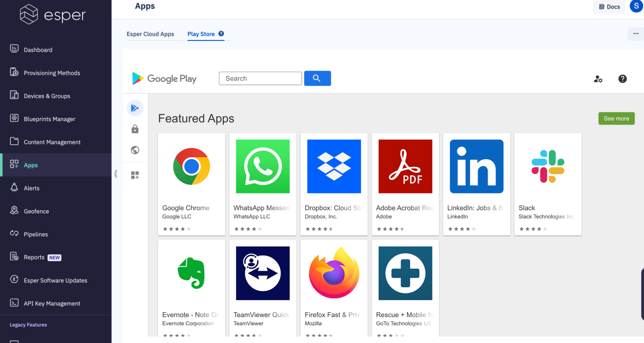
Task: Open the Docs page
Action: (x=609, y=6)
